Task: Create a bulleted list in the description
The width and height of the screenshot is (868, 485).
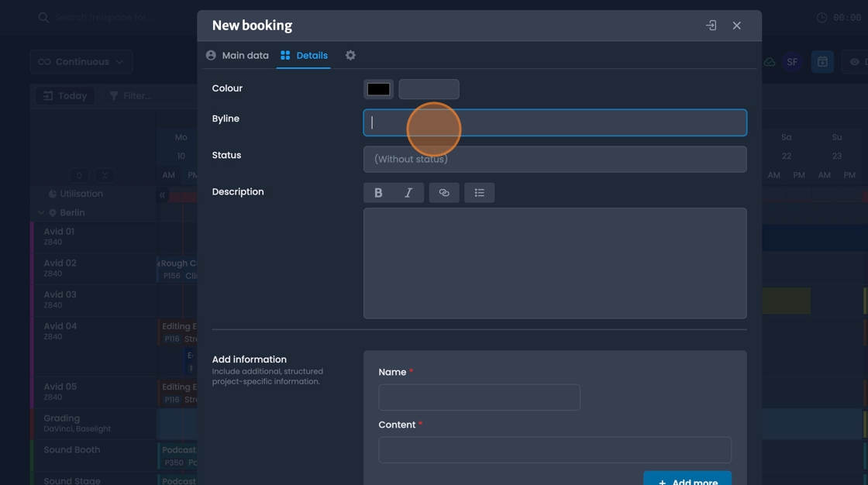Action: [479, 192]
